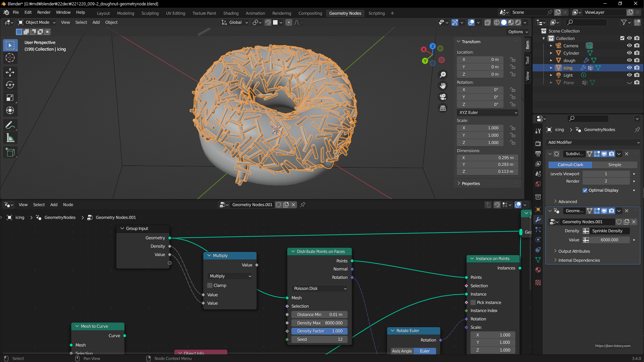Toggle perspective/orthographic grid view icon
The image size is (644, 362).
coord(443,108)
